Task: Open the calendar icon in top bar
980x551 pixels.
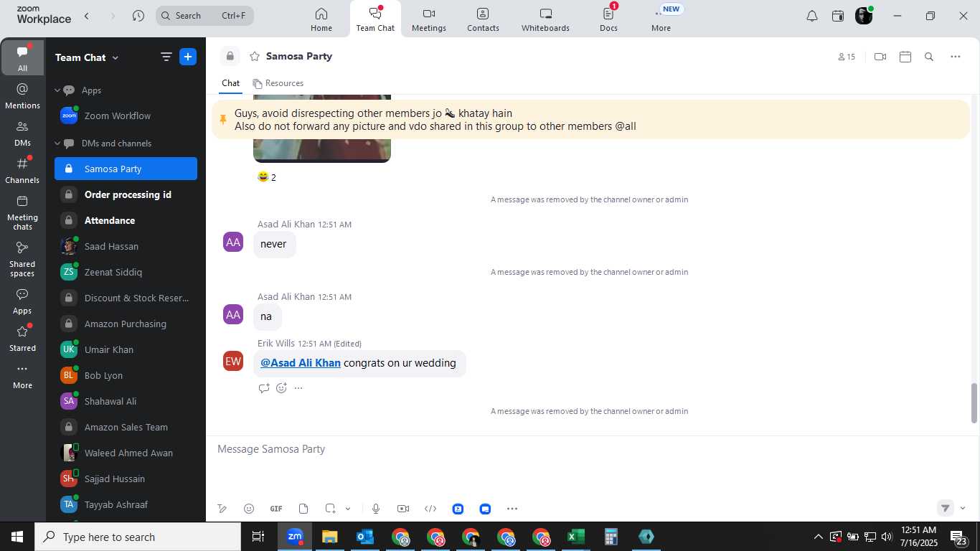Action: [838, 16]
